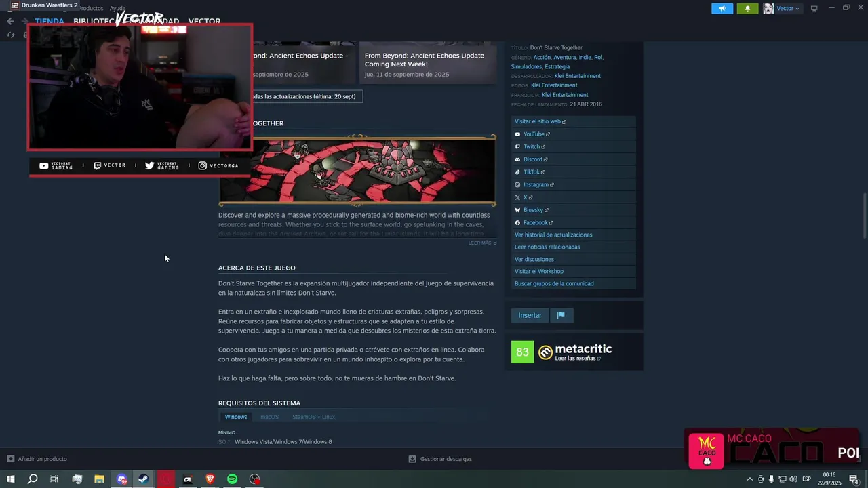
Task: Click the Insertar button
Action: point(530,315)
